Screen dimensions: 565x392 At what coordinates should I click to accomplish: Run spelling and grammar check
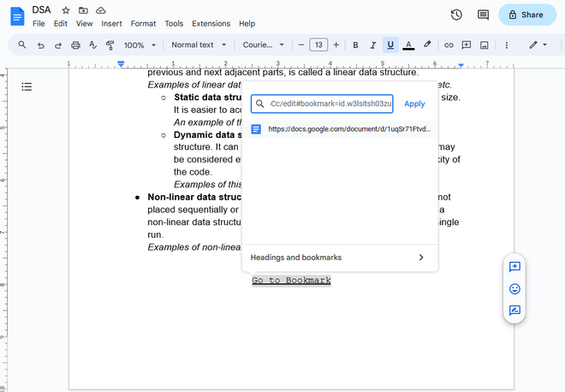pos(92,45)
